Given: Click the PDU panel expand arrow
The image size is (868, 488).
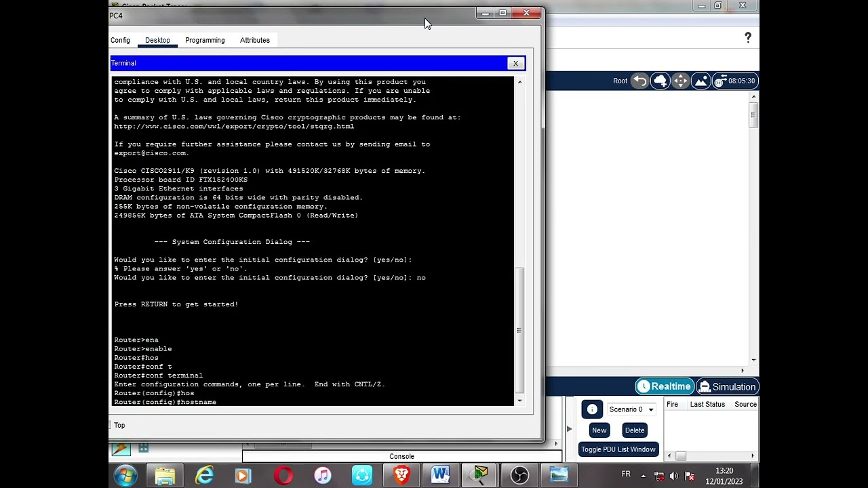Looking at the screenshot, I should coord(569,428).
